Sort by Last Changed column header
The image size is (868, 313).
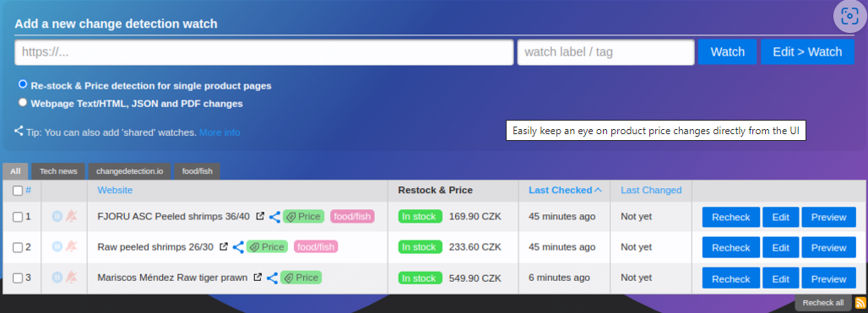[x=651, y=190]
